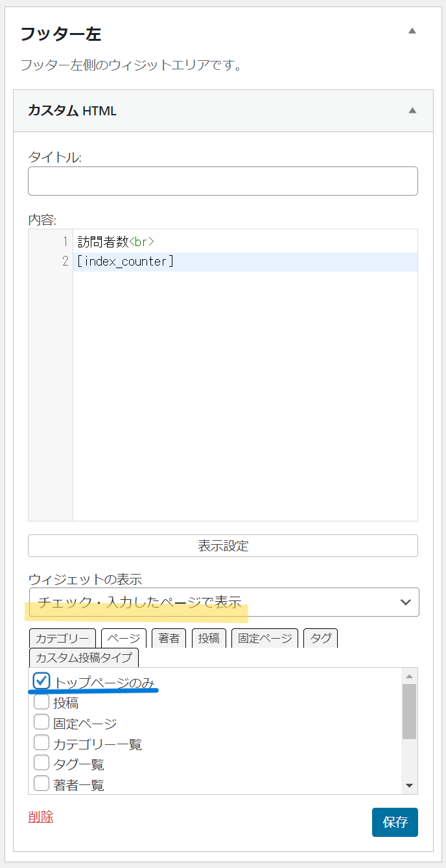Select the 著者 tab
The width and height of the screenshot is (446, 868).
tap(169, 638)
